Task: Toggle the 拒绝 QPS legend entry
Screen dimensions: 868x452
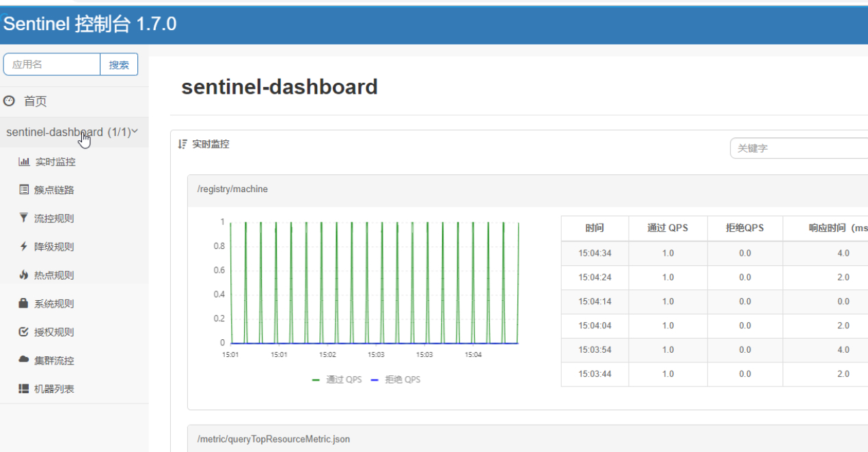Action: coord(396,380)
